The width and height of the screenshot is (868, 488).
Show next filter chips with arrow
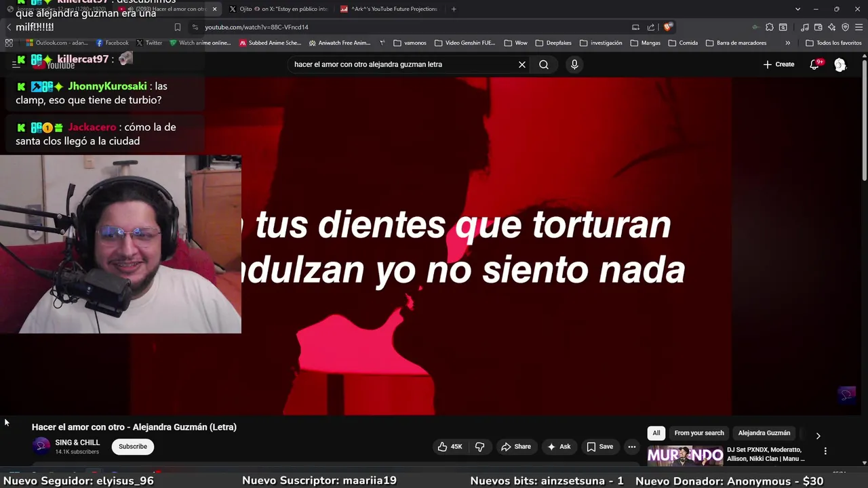(818, 436)
